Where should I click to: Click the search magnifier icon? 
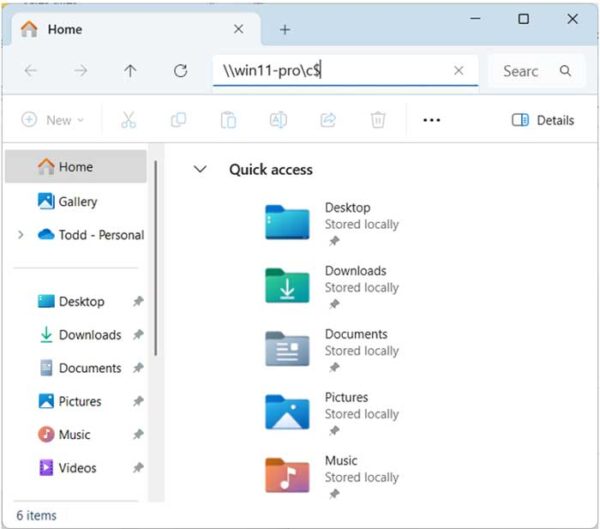(565, 71)
